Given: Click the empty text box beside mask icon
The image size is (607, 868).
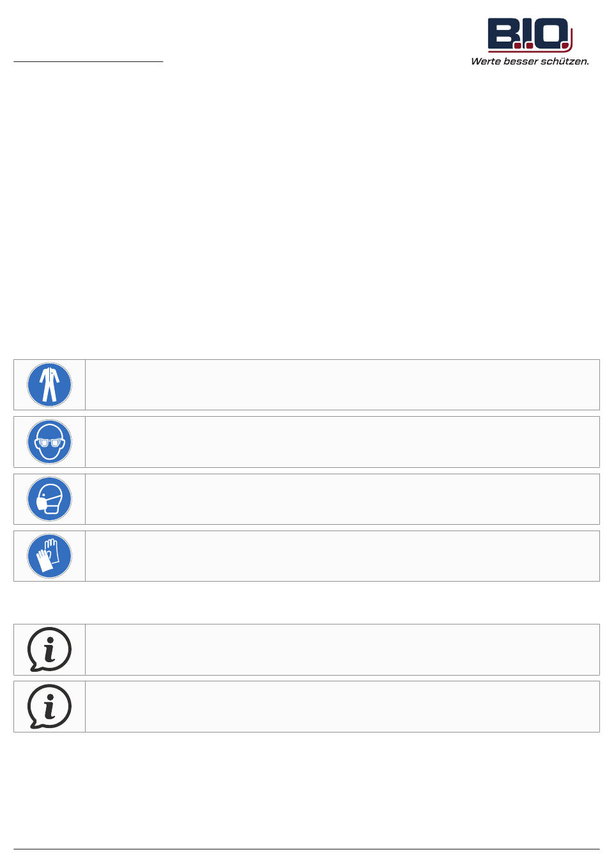Looking at the screenshot, I should [x=342, y=499].
